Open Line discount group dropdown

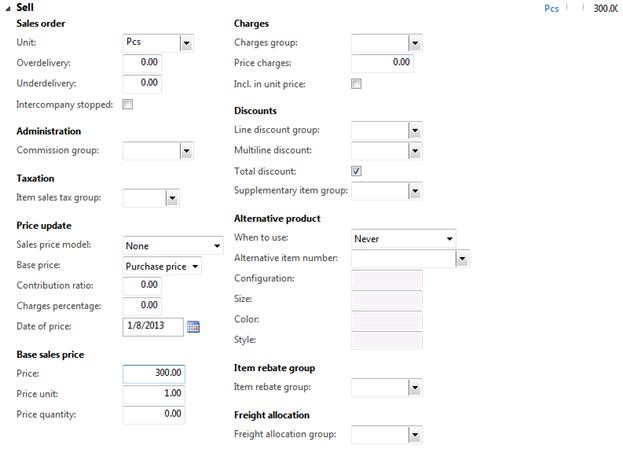pyautogui.click(x=415, y=131)
